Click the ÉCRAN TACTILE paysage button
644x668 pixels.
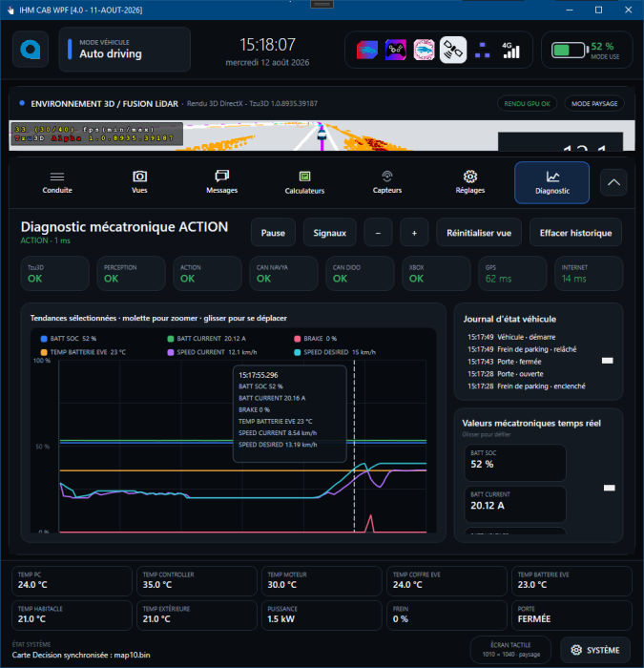[x=510, y=650]
